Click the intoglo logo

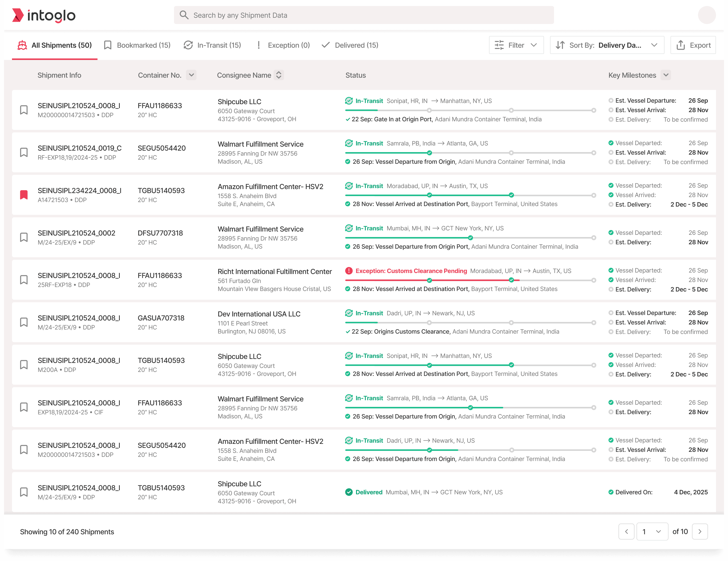coord(44,15)
